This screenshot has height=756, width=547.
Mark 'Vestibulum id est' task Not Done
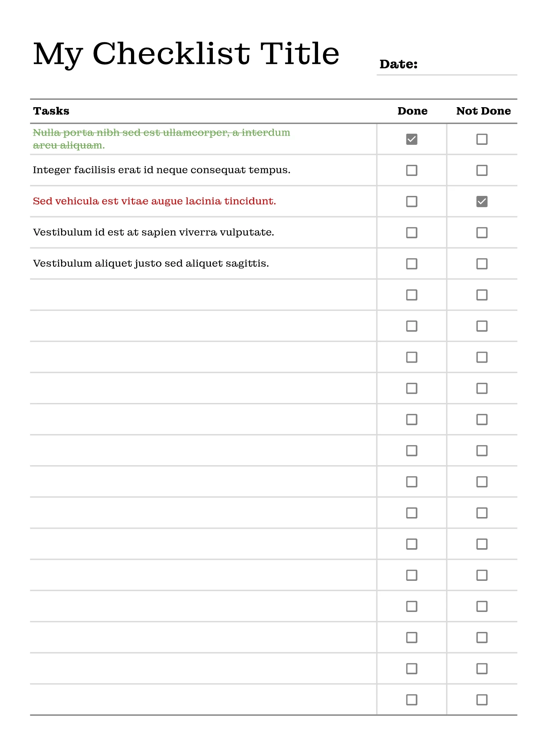tap(482, 232)
